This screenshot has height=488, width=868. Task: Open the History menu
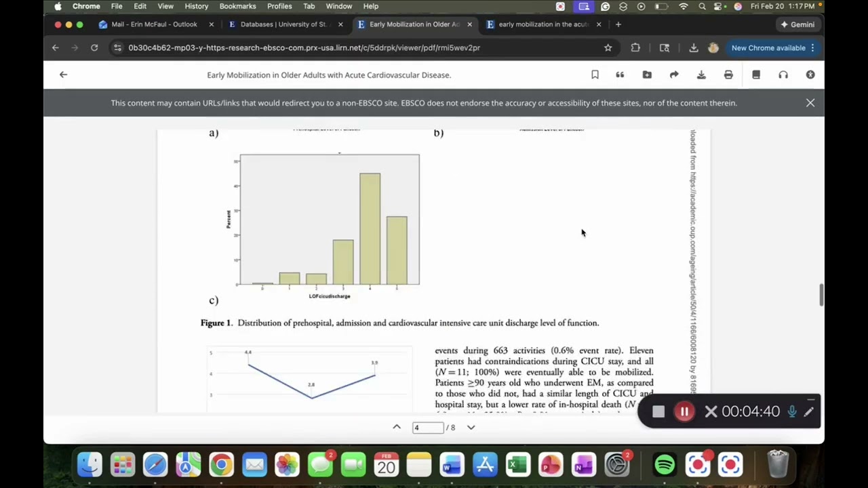pos(197,6)
